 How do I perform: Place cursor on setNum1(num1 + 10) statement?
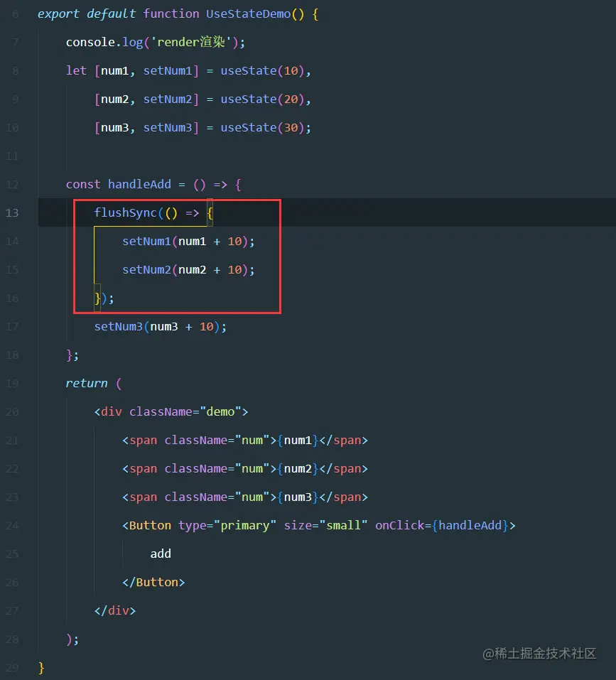pyautogui.click(x=188, y=241)
